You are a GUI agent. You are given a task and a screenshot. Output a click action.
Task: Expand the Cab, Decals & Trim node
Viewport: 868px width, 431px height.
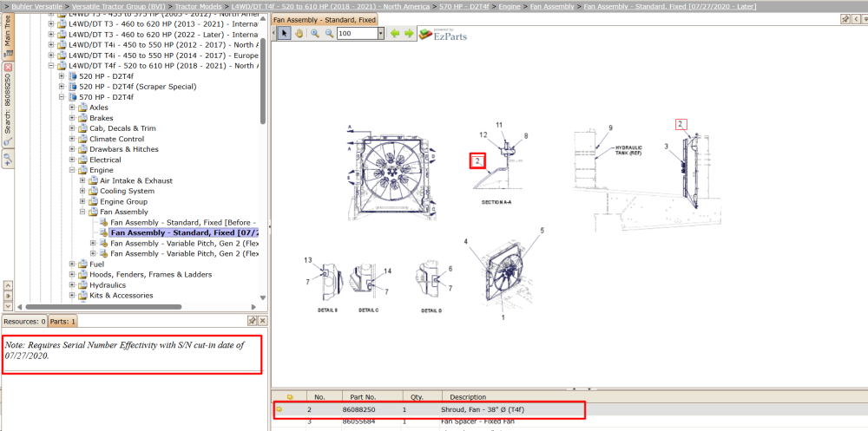[72, 128]
